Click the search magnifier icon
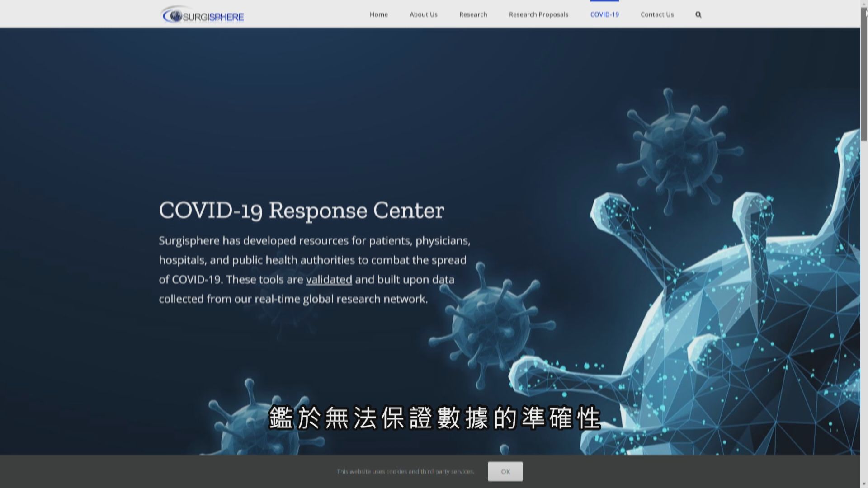 [698, 15]
